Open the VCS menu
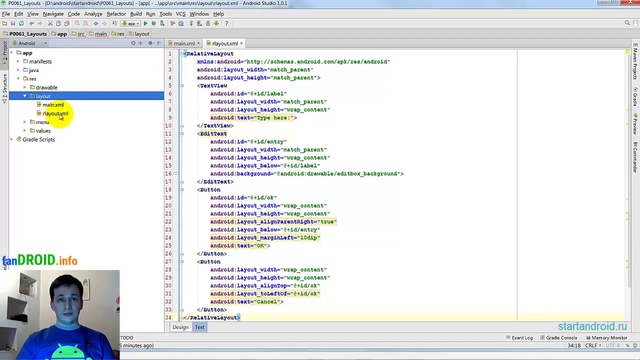The height and width of the screenshot is (360, 640). pyautogui.click(x=180, y=14)
